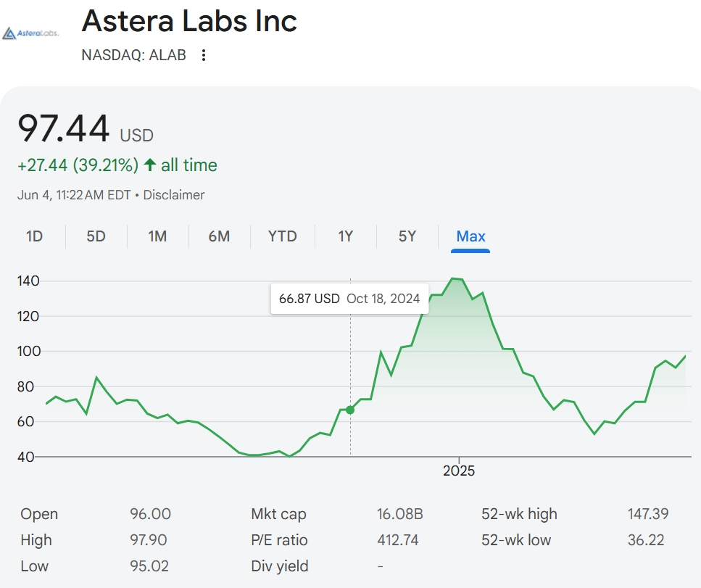Click the 97.44 current price

(x=64, y=129)
